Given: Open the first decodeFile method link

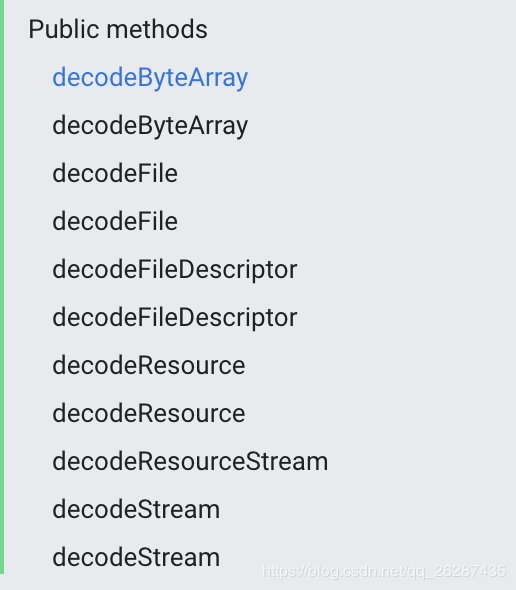Looking at the screenshot, I should (x=115, y=173).
